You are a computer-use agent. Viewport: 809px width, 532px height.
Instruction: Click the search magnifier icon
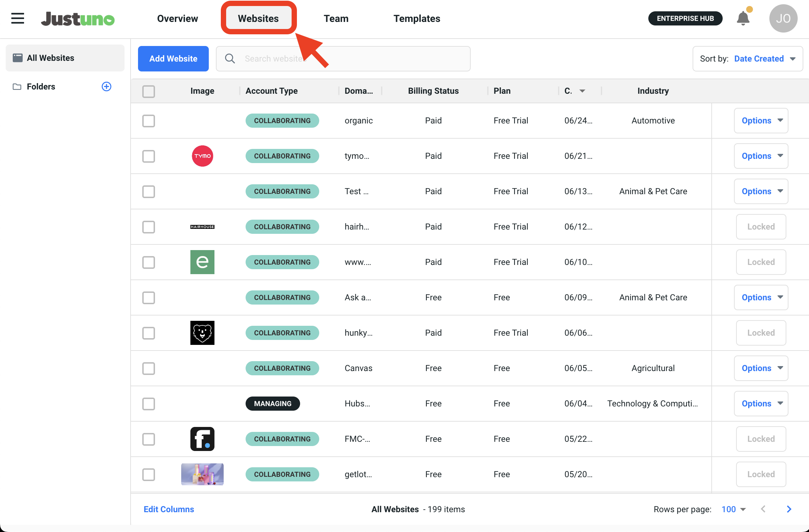tap(230, 59)
